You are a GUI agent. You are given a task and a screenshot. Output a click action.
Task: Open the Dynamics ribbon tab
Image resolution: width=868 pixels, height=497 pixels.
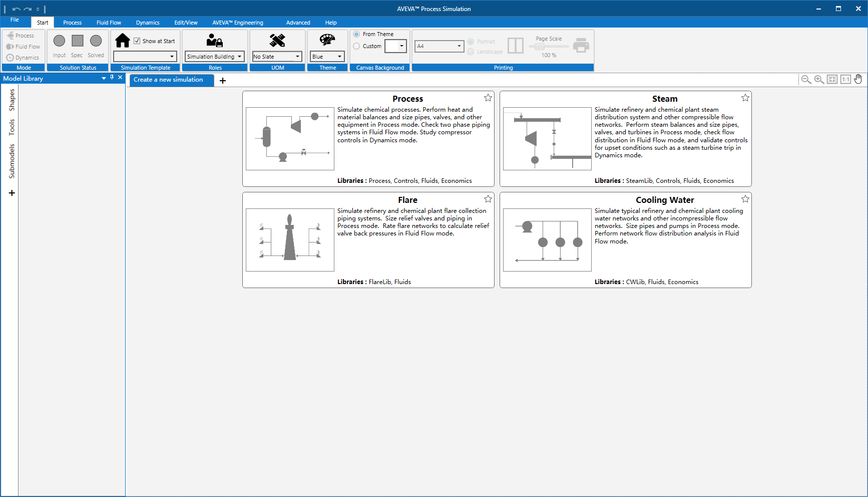click(148, 23)
